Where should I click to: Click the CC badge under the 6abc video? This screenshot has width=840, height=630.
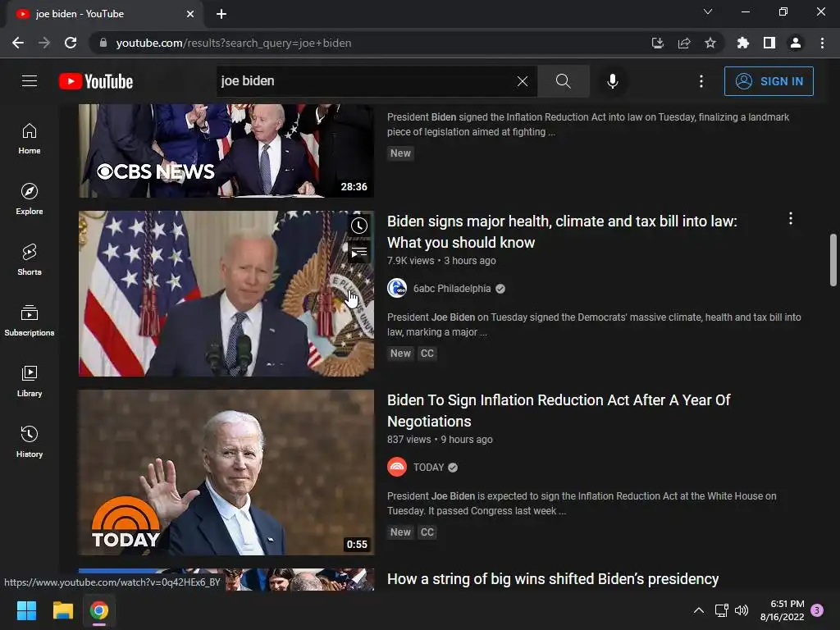point(427,353)
